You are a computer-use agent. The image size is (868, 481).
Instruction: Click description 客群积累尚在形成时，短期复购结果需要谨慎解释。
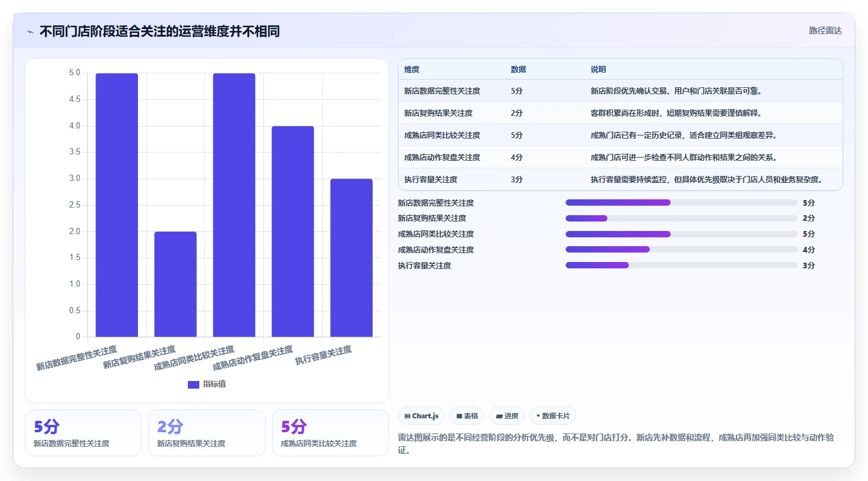coord(677,113)
